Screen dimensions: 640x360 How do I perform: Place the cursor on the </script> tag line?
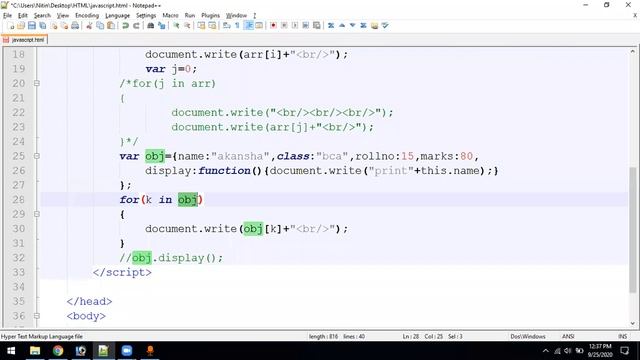tap(122, 272)
